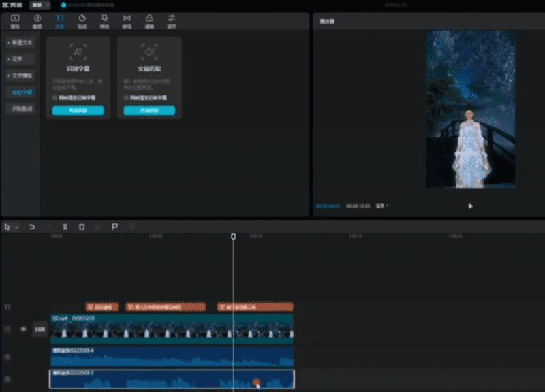The width and height of the screenshot is (545, 392).
Task: Open the menu dropdown beside the app logo
Action: pos(40,5)
